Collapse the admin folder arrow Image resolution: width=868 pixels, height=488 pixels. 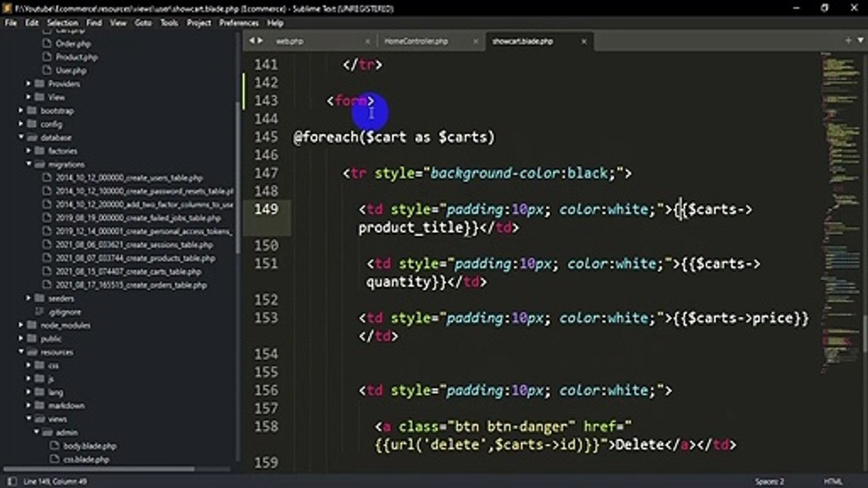37,432
